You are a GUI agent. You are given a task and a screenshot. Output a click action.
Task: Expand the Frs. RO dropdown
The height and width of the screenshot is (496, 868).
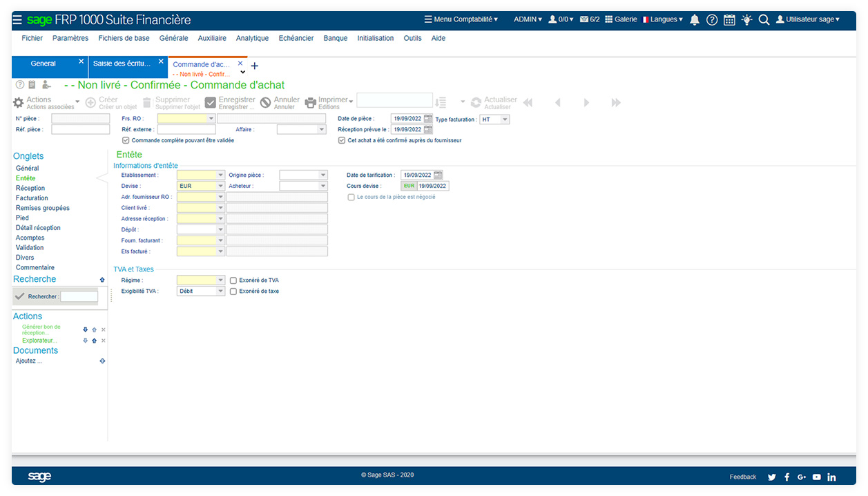pyautogui.click(x=211, y=119)
